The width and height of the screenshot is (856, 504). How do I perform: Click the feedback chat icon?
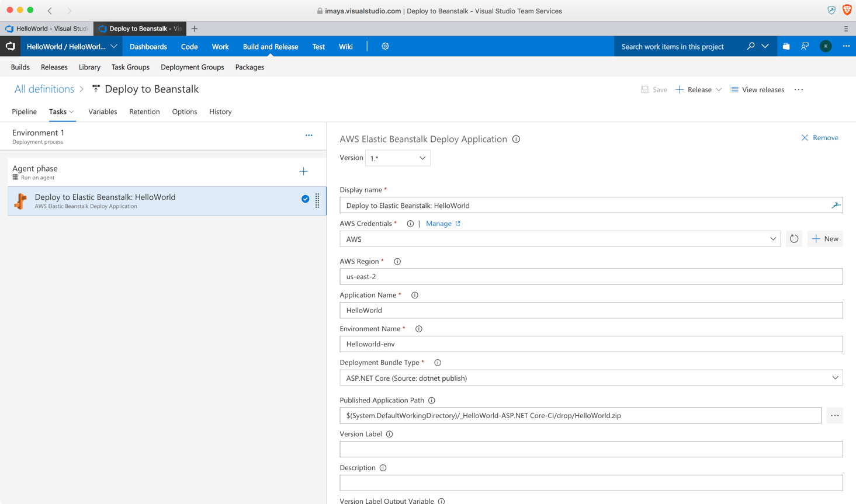point(805,46)
